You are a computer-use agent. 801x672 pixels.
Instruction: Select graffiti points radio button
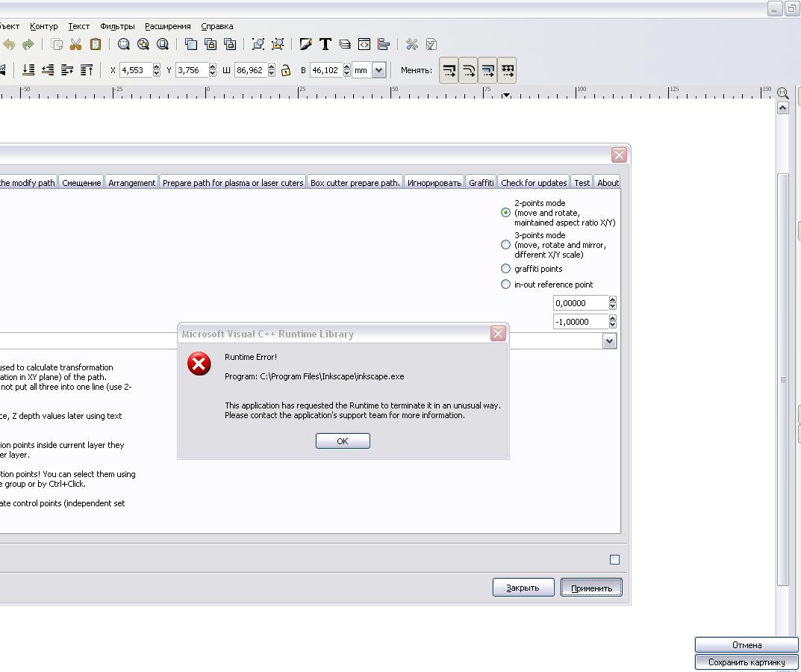505,269
